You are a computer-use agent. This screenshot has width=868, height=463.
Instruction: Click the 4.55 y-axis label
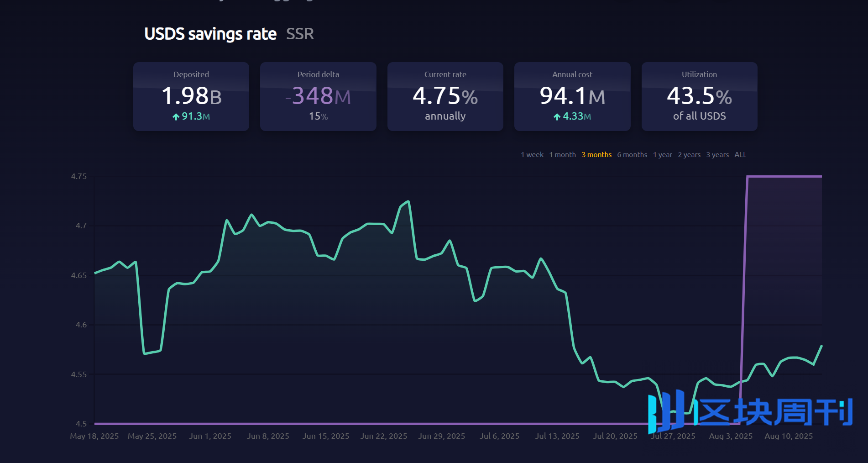(x=78, y=374)
